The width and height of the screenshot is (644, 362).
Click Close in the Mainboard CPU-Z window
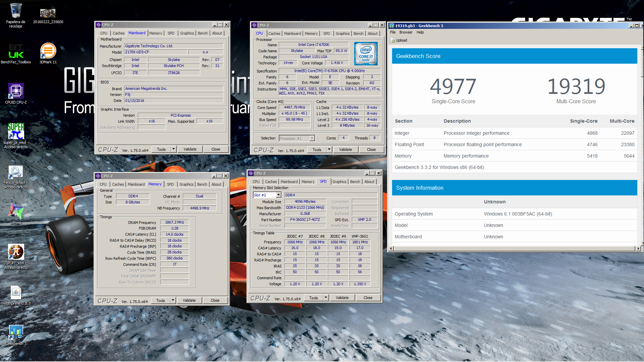tap(216, 149)
